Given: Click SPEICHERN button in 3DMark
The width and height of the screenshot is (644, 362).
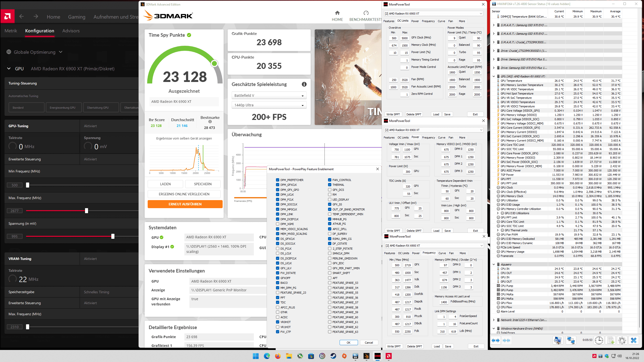Looking at the screenshot, I should click(203, 184).
